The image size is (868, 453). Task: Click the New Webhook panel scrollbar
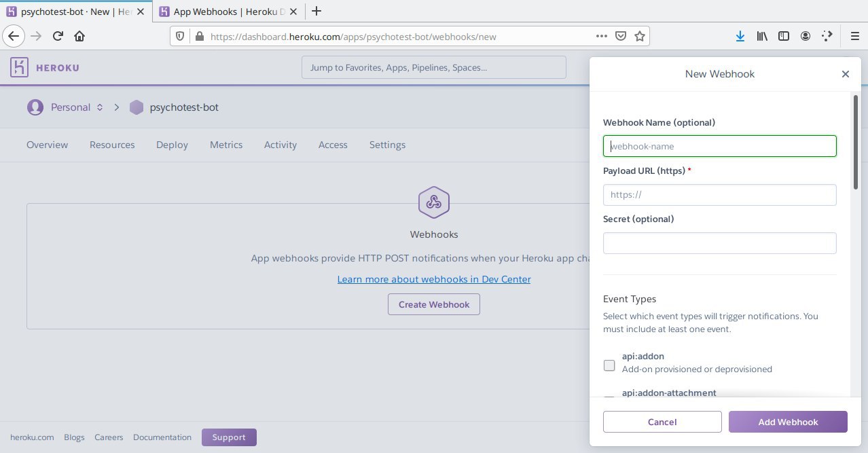(x=855, y=141)
